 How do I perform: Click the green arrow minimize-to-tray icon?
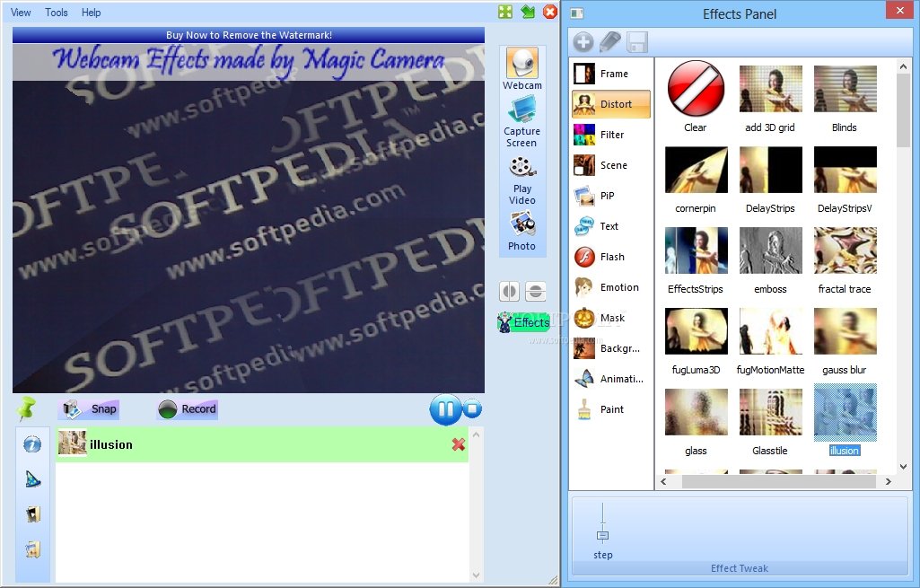pos(528,12)
